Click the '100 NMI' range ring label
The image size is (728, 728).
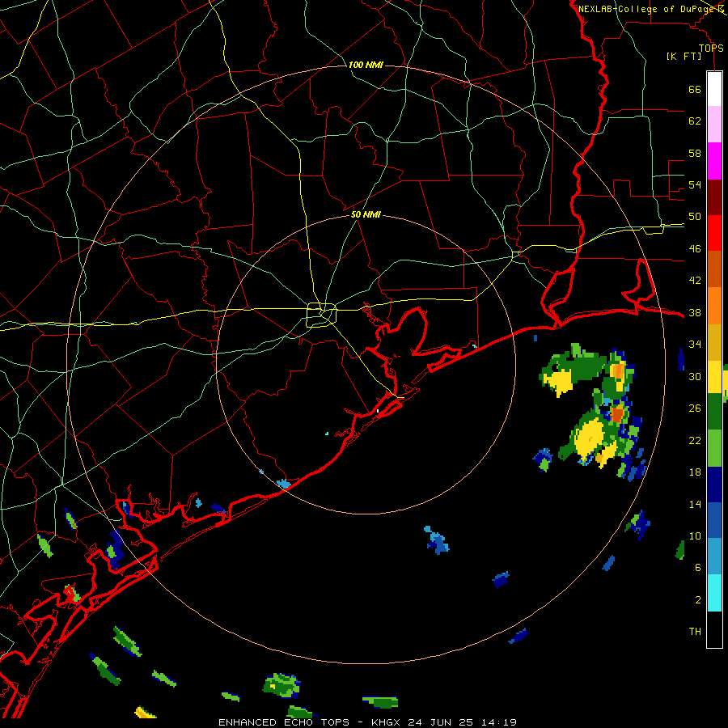click(x=366, y=65)
